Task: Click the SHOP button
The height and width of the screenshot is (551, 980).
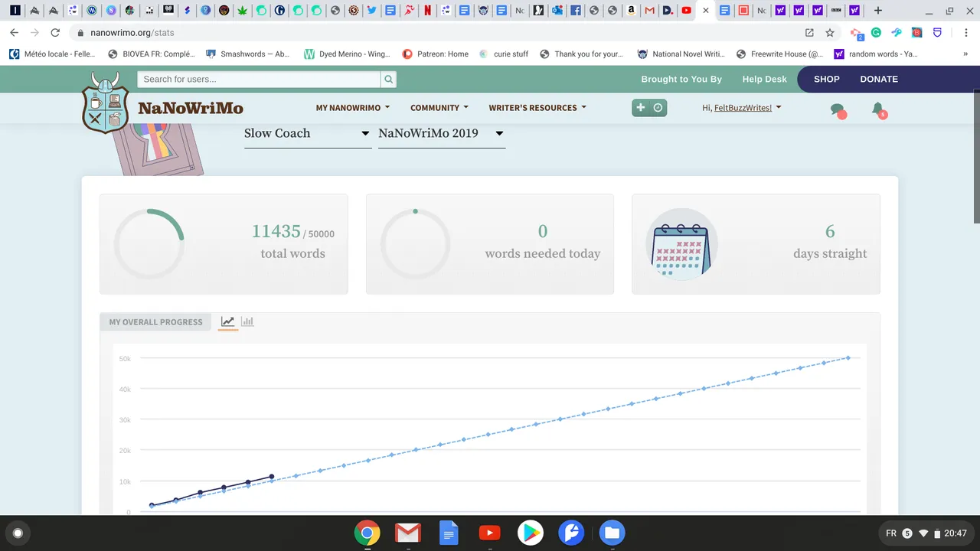Action: (827, 79)
